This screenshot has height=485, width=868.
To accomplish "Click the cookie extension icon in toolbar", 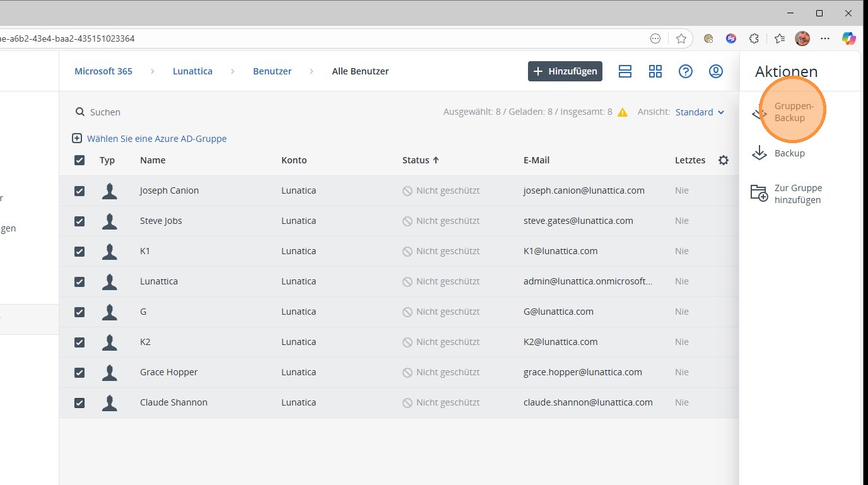I will 708,38.
